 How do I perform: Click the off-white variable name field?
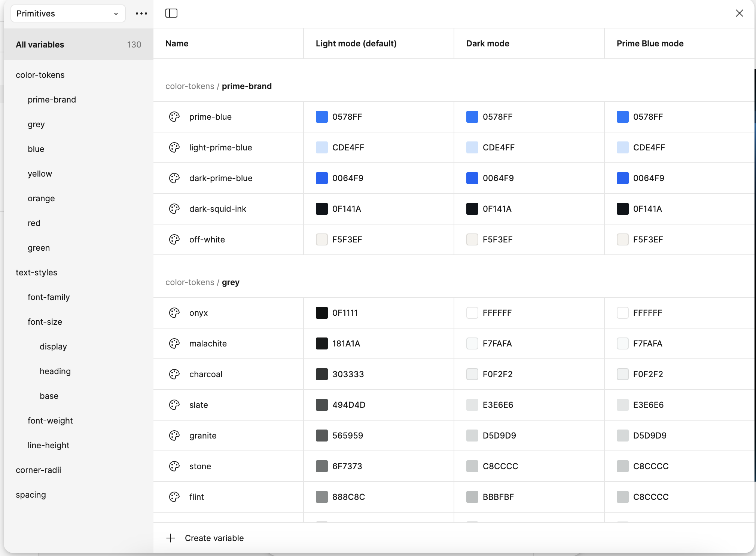(x=207, y=239)
